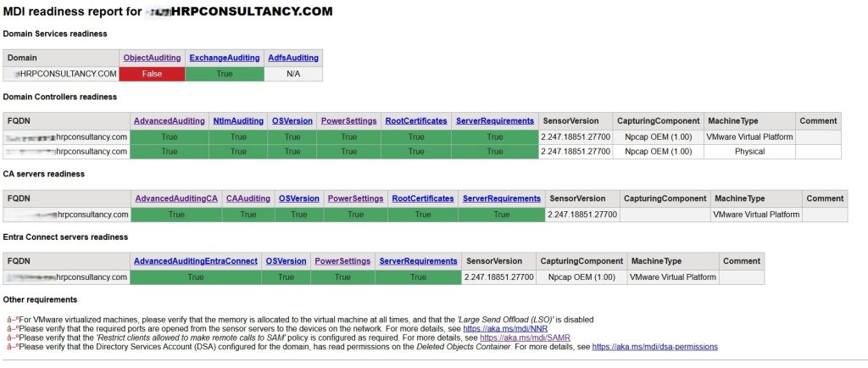Select the True cell under ExchangeAuditing
This screenshot has width=868, height=368.
click(225, 74)
